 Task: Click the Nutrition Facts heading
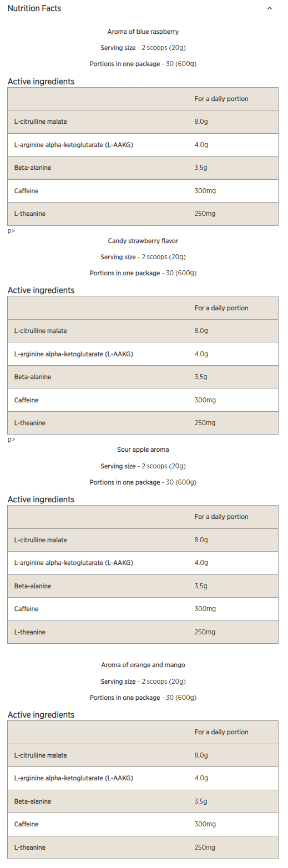tap(34, 8)
